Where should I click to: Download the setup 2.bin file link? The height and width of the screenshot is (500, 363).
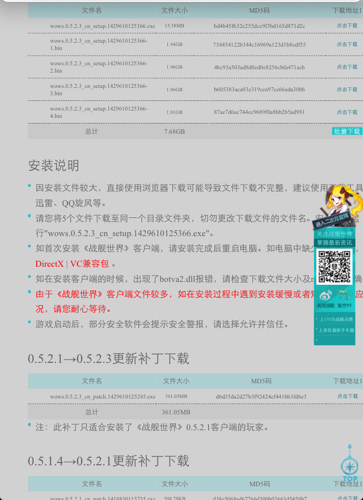click(x=347, y=67)
